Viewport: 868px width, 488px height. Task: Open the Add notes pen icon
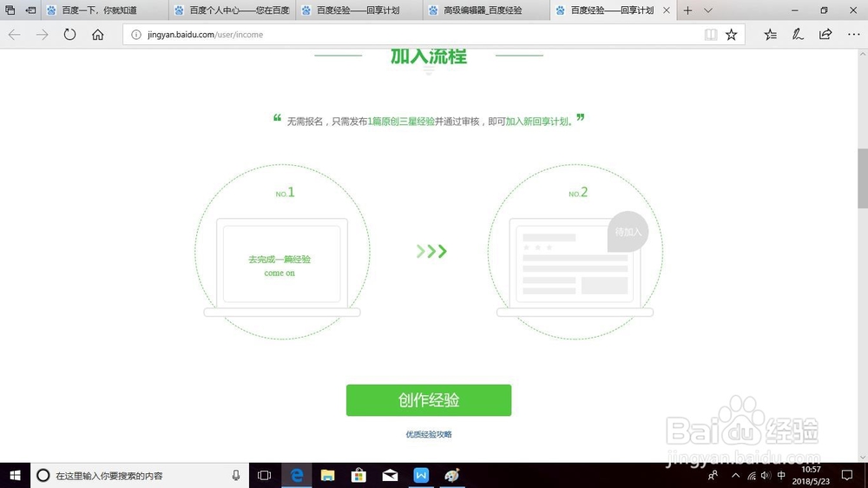798,35
